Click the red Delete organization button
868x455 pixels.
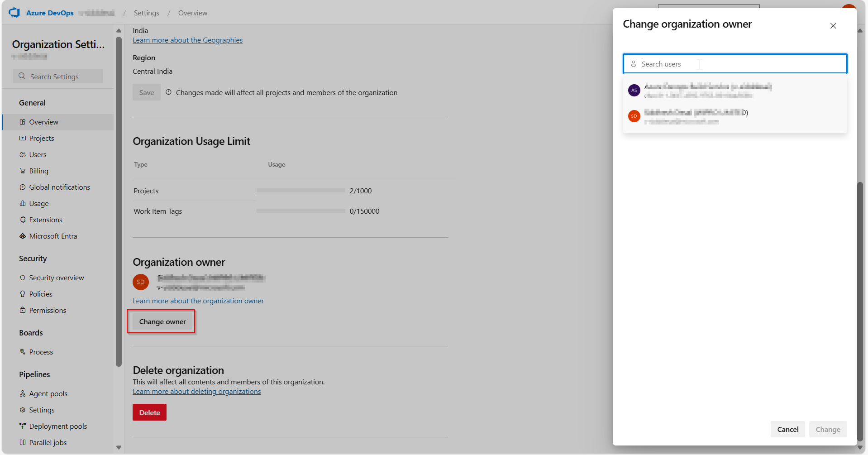149,412
